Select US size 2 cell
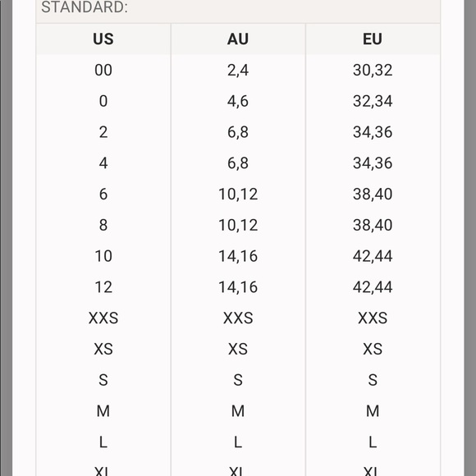The height and width of the screenshot is (476, 476). pyautogui.click(x=103, y=132)
